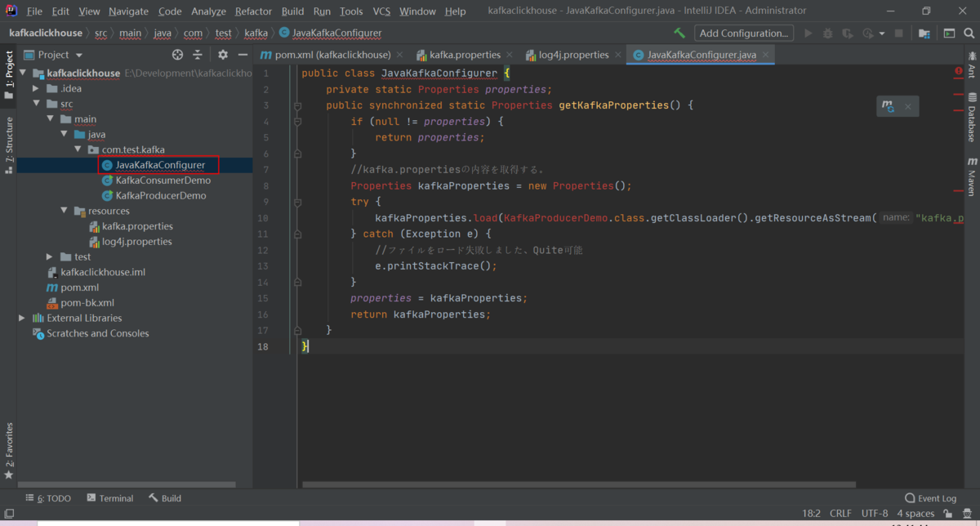Screen dimensions: 980x526
Task: Open Project panel gear settings icon
Action: pyautogui.click(x=223, y=55)
